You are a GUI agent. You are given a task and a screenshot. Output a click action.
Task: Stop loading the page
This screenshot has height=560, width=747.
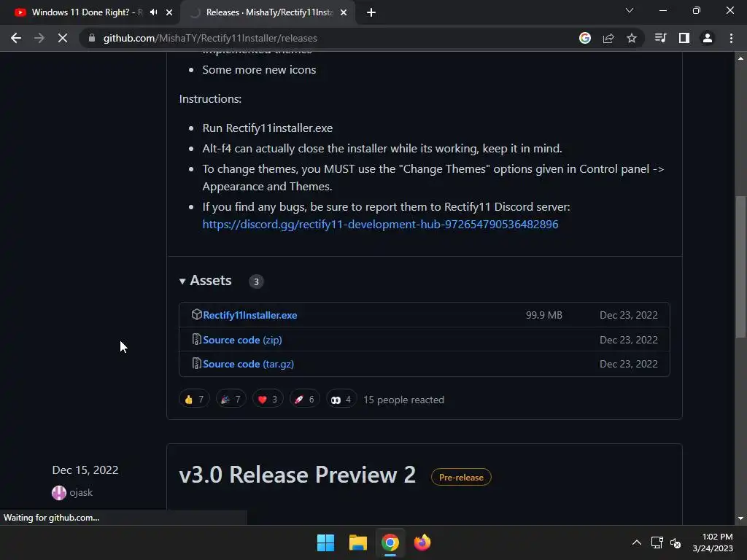63,38
